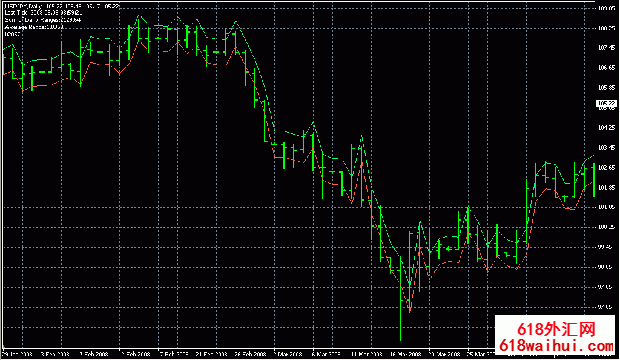Image resolution: width=620 pixels, height=360 pixels.
Task: Click the 101.85 price axis label
Action: pos(607,188)
